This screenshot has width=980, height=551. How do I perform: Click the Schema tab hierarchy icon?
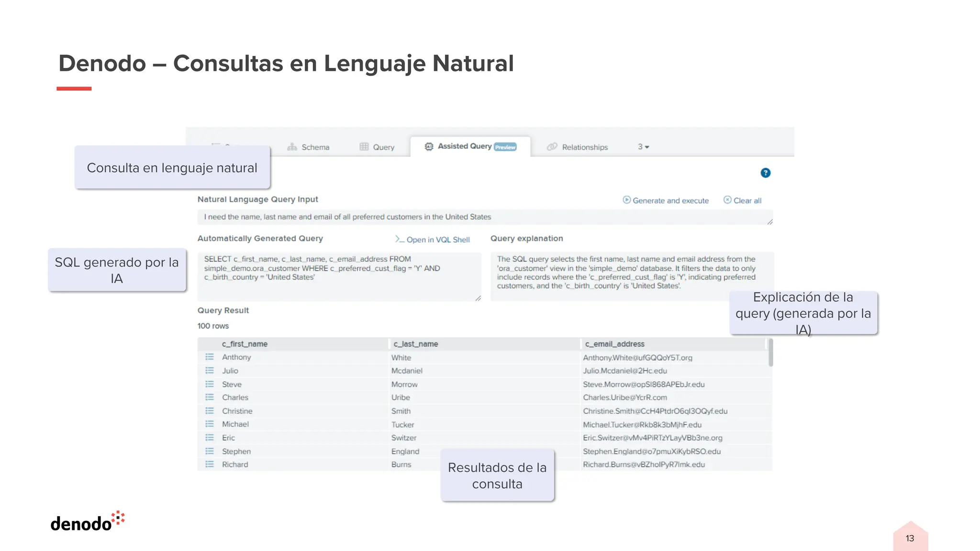[x=292, y=147]
